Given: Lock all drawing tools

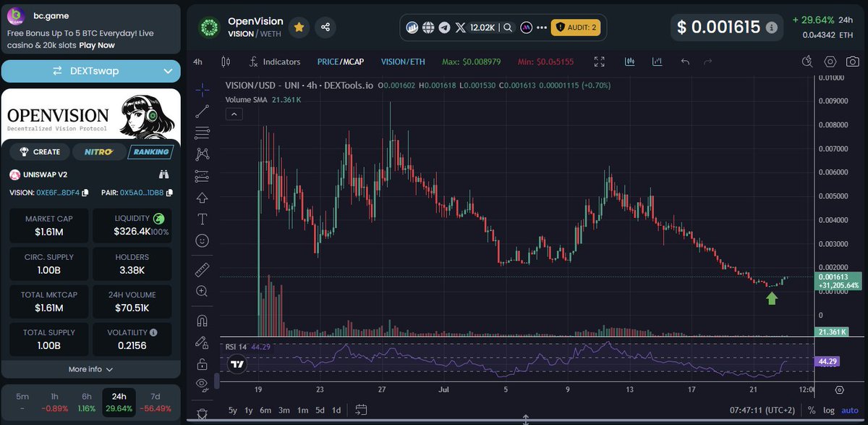Looking at the screenshot, I should (203, 363).
